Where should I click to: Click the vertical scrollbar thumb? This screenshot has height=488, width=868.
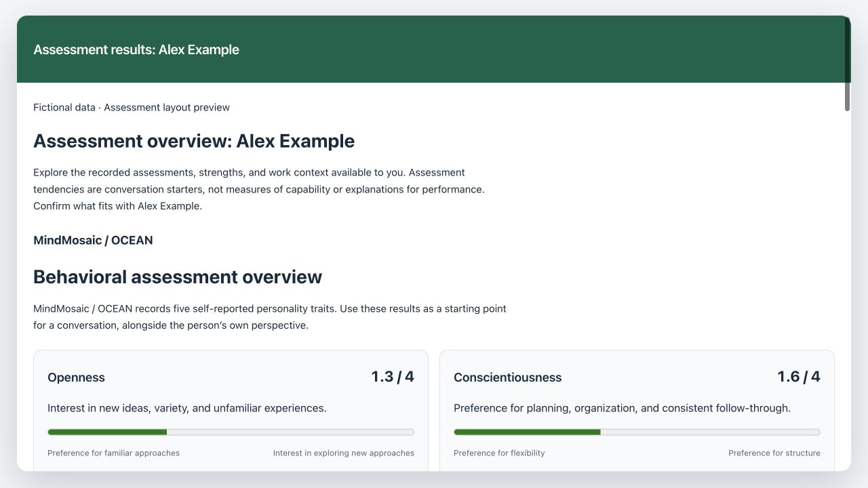[847, 64]
